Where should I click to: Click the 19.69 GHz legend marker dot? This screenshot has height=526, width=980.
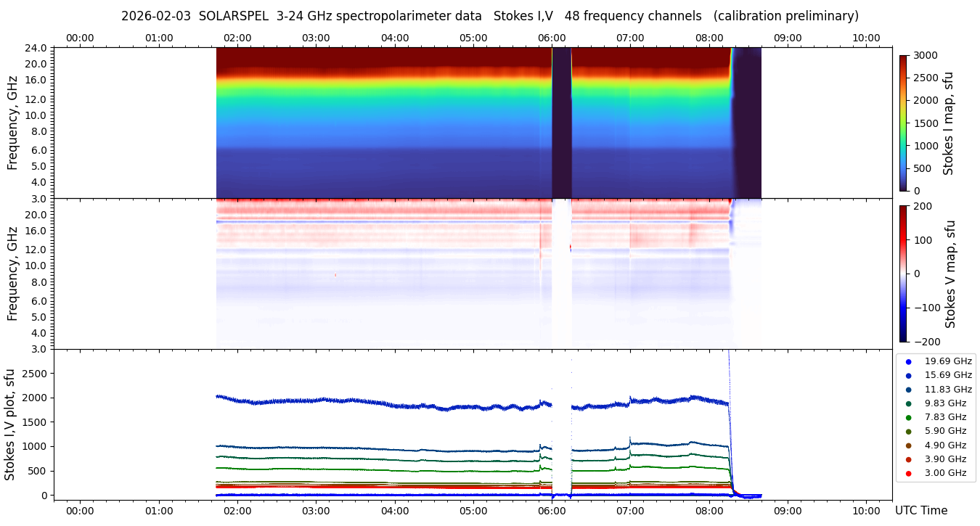coord(908,361)
